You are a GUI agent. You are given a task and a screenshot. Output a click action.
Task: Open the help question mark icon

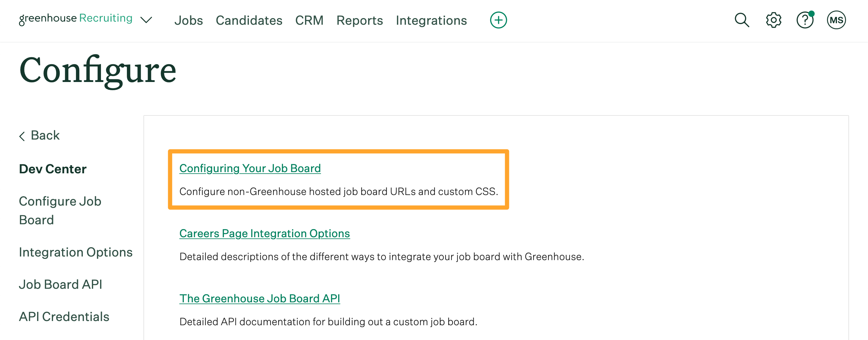coord(805,20)
